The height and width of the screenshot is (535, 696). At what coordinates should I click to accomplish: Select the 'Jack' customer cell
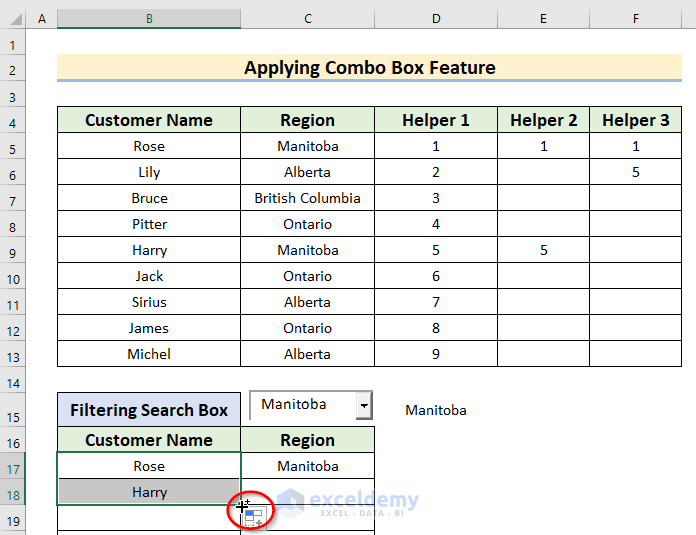[149, 276]
